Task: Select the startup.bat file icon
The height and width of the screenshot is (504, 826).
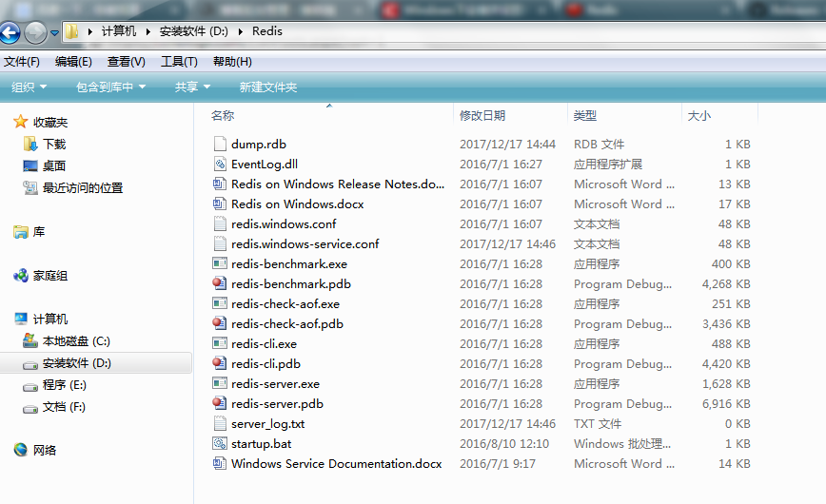Action: [x=220, y=443]
